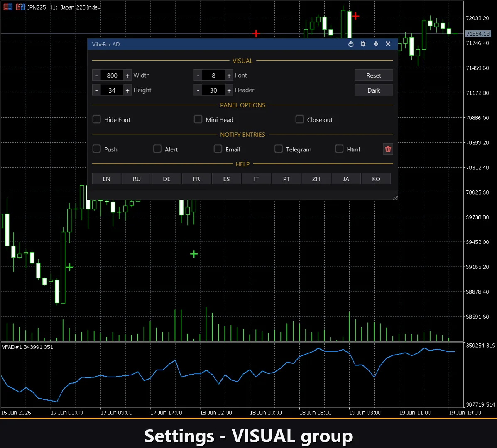Click the red trash icon in Notify Entries

(388, 149)
